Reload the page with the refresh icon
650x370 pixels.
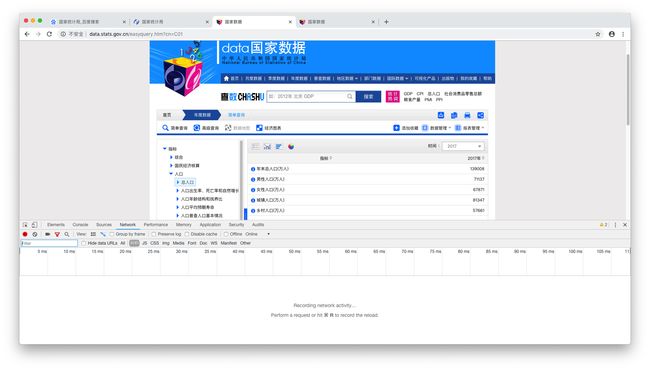(x=49, y=34)
